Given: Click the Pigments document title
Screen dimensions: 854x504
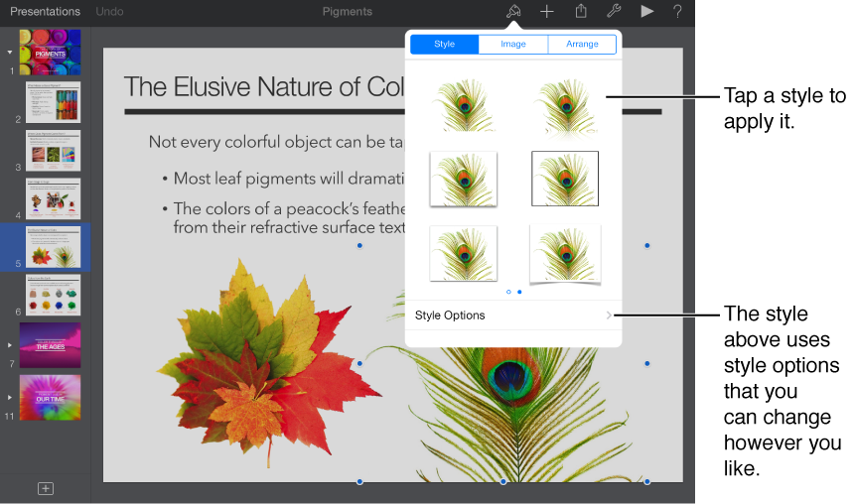Looking at the screenshot, I should coord(347,11).
